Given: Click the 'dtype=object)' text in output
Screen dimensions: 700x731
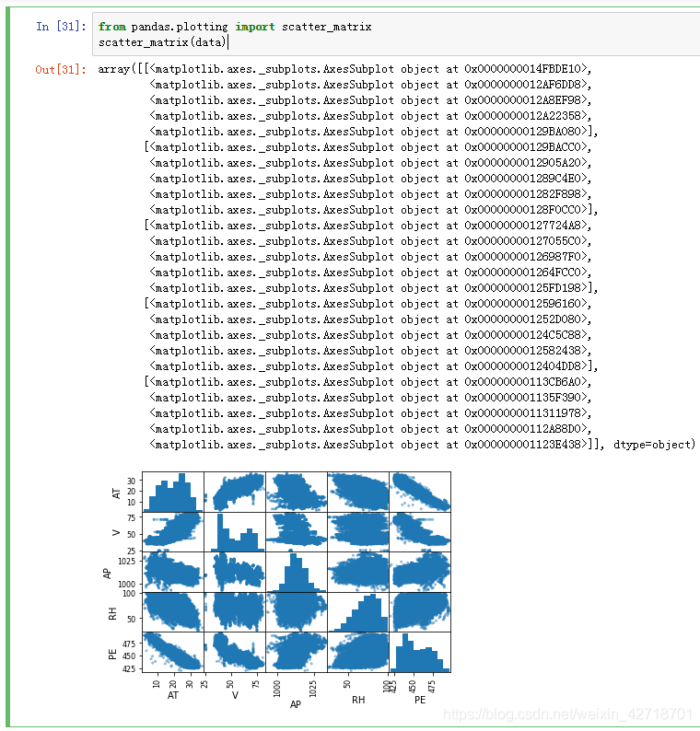Looking at the screenshot, I should click(654, 445).
